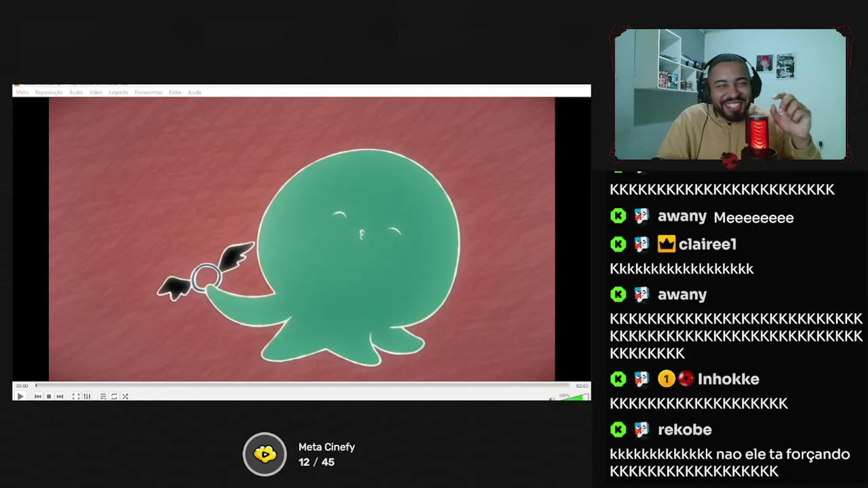
Task: Click awany's Meeeeeeee message
Action: click(x=753, y=218)
